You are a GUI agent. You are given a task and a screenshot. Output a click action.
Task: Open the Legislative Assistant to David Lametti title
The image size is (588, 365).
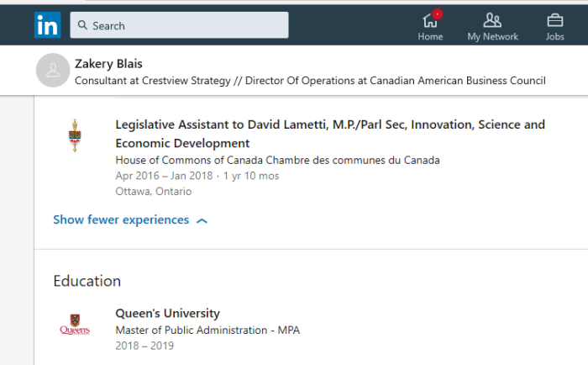[x=330, y=134]
